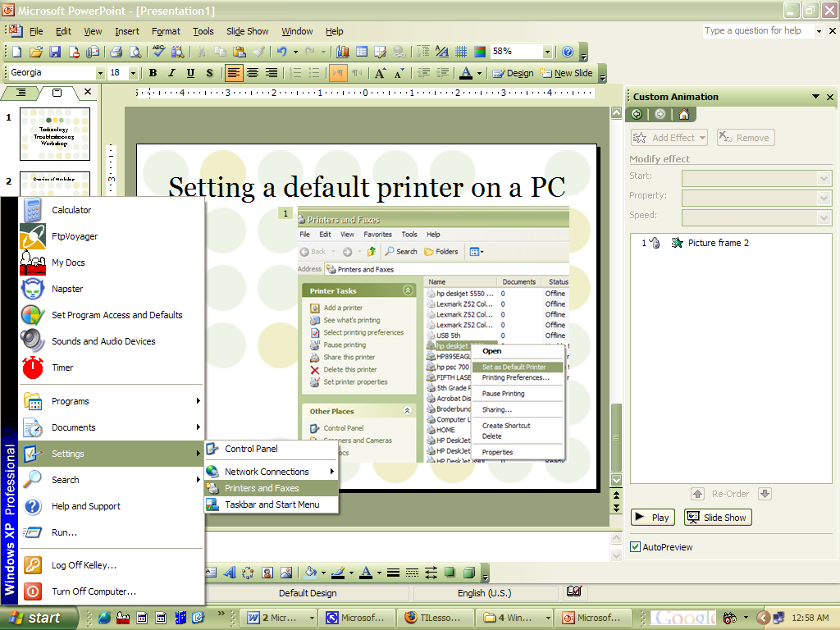Screen dimensions: 840x630
Task: Open a file with the Open folder icon
Action: [36, 52]
